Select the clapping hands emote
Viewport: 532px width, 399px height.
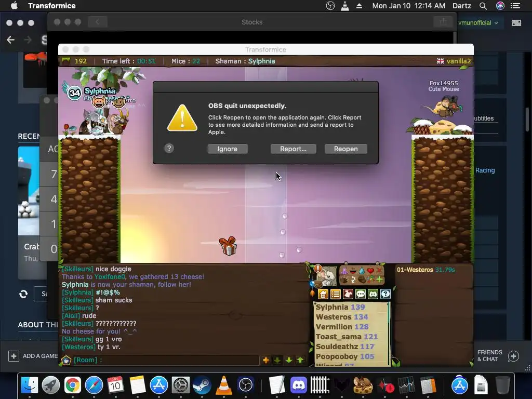(x=344, y=280)
